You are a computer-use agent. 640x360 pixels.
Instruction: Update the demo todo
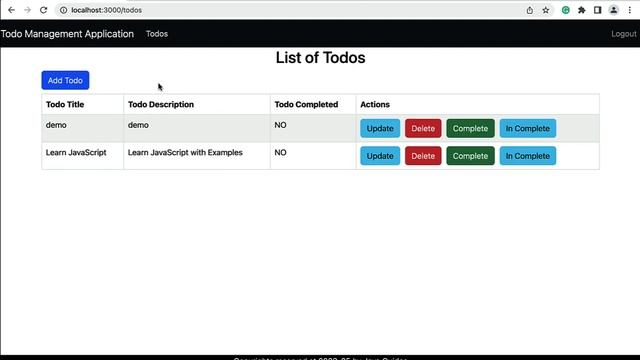click(380, 128)
